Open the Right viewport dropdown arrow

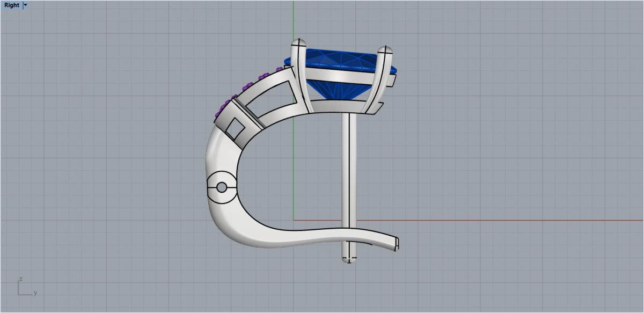tap(26, 5)
